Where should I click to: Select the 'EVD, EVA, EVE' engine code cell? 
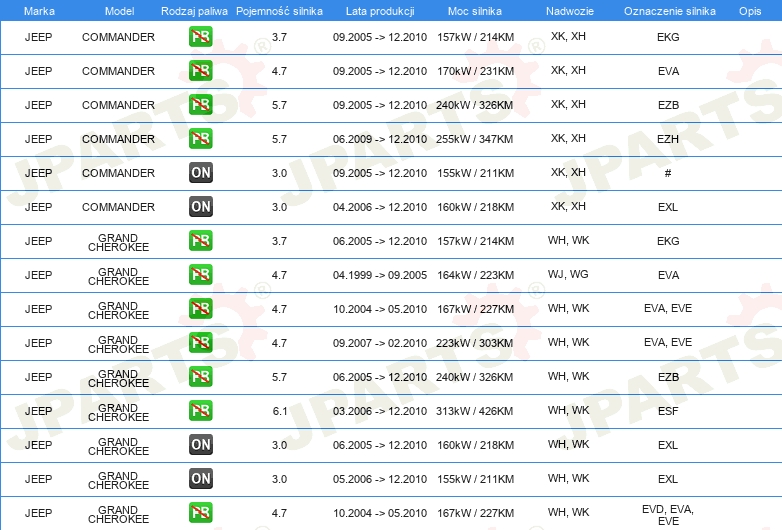pos(668,515)
